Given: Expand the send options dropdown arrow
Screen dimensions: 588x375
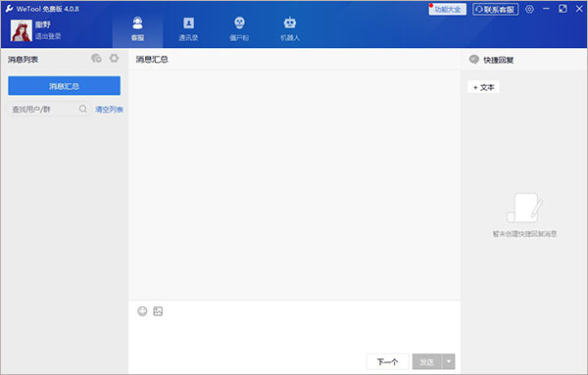Looking at the screenshot, I should coord(449,361).
